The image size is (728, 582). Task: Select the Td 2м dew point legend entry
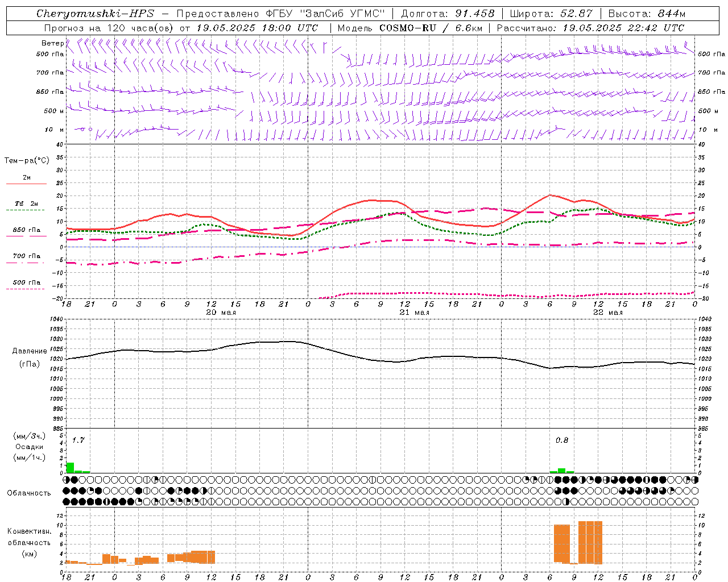click(27, 203)
